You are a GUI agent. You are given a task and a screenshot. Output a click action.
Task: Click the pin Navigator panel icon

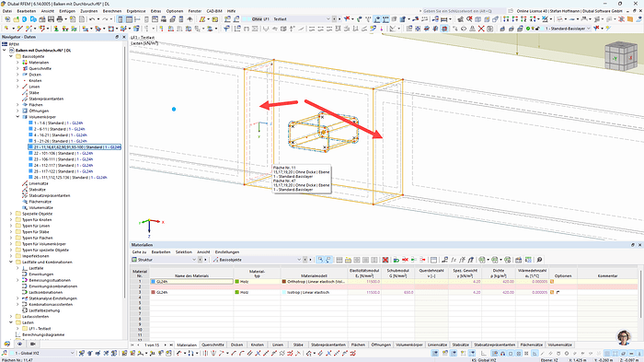coord(117,37)
